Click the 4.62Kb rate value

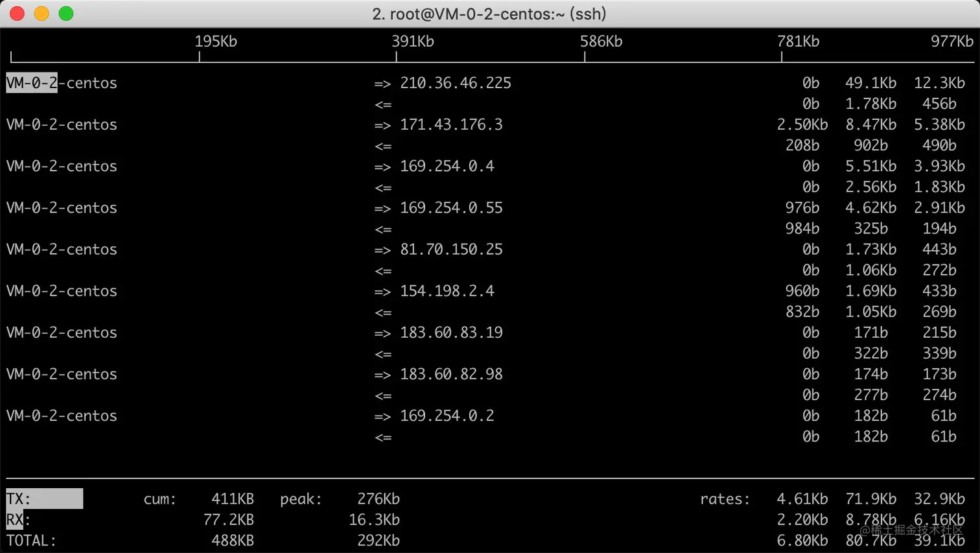pyautogui.click(x=871, y=207)
